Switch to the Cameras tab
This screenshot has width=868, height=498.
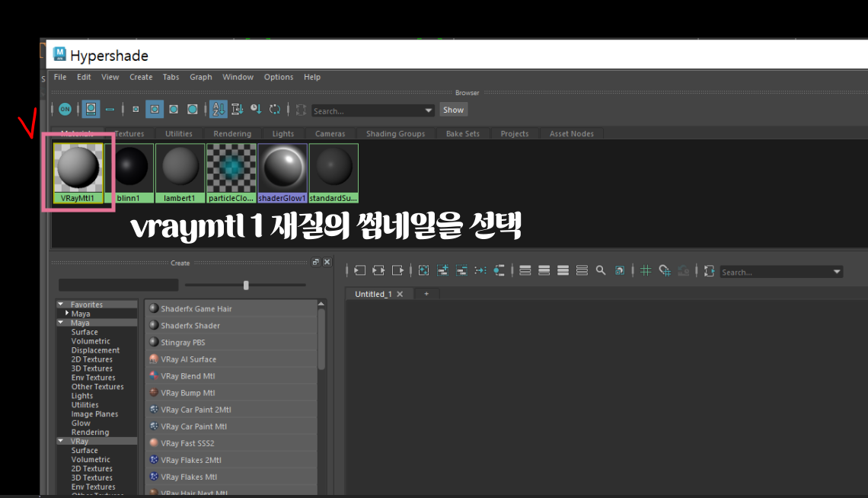(330, 133)
